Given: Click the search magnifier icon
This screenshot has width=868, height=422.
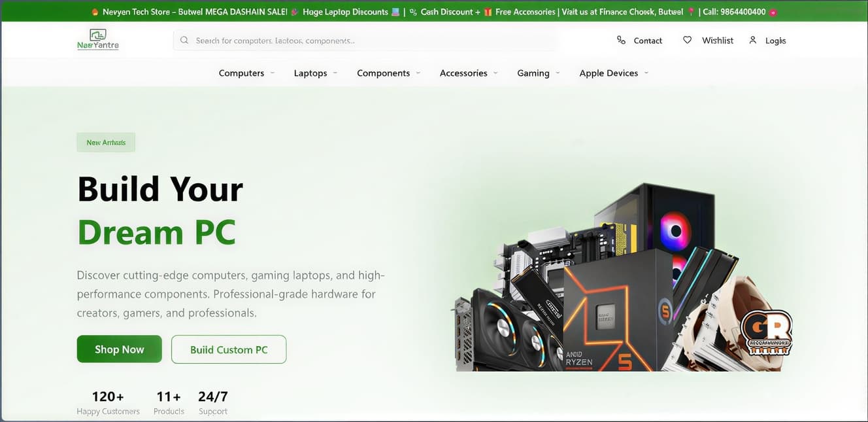Looking at the screenshot, I should pyautogui.click(x=184, y=41).
